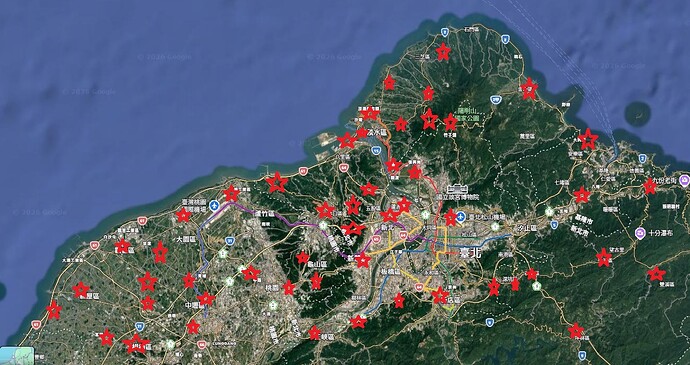Click the route 2 shield west of 石門區
The image size is (690, 365).
(x=445, y=32)
